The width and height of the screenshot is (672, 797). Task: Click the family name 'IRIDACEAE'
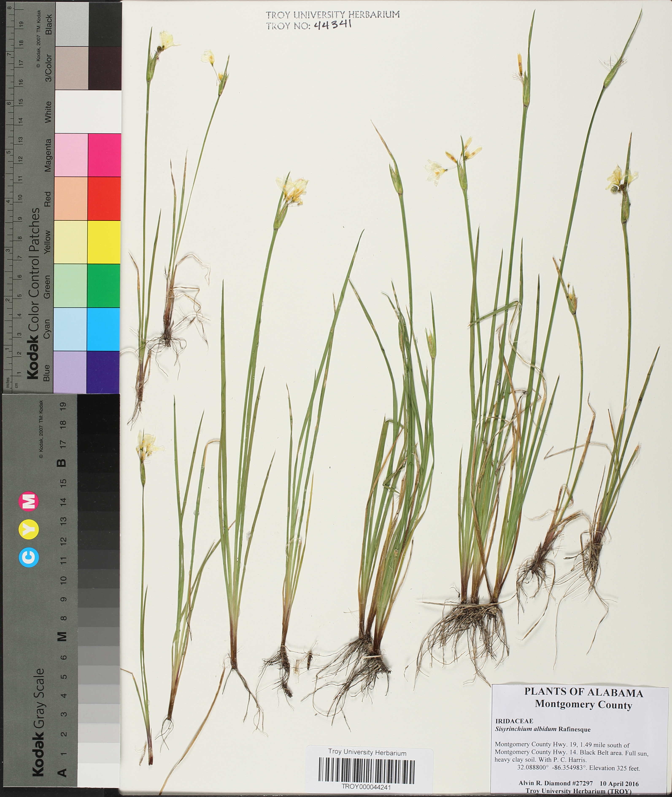514,721
